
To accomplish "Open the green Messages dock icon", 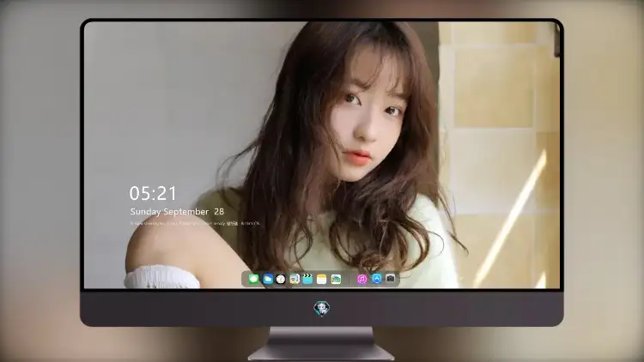I will (x=254, y=279).
